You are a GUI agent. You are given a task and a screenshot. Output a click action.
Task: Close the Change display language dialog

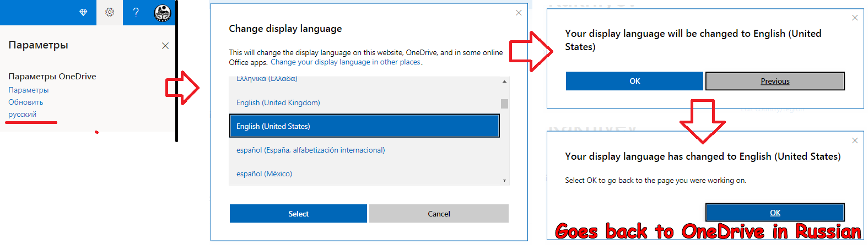tap(519, 13)
